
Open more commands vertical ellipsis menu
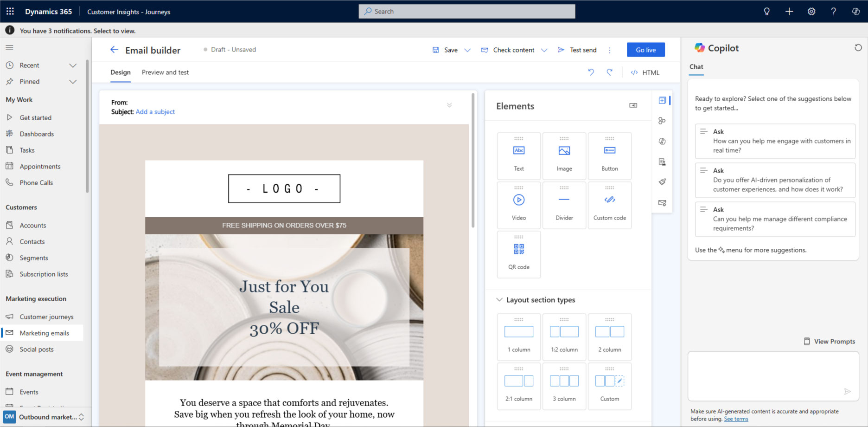[609, 50]
